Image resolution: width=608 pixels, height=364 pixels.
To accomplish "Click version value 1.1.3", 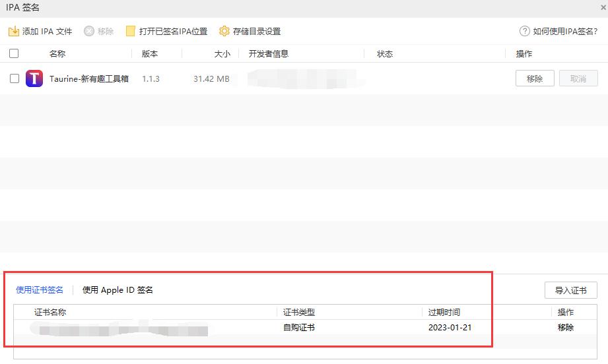I will (x=151, y=79).
